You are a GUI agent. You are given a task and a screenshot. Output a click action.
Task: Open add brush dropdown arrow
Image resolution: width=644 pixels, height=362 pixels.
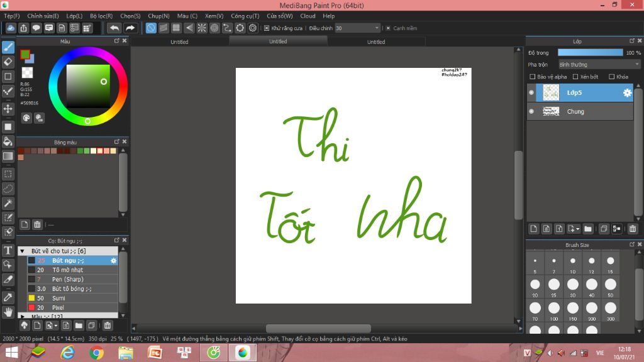(56, 326)
